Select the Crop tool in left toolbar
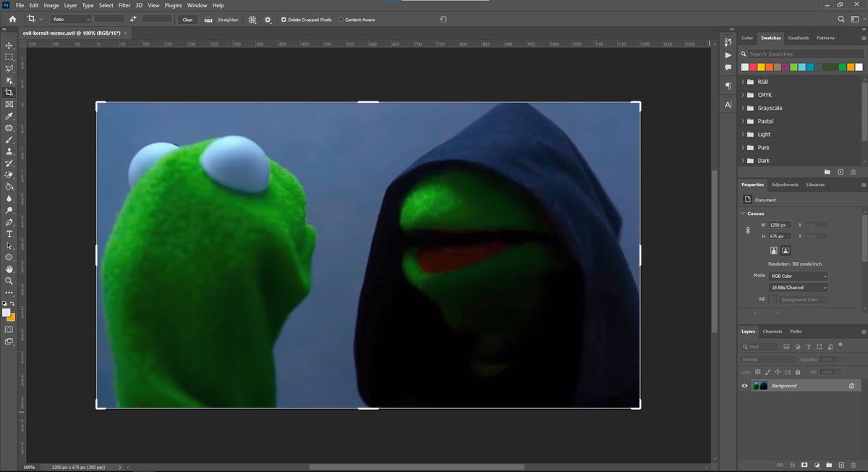868x472 pixels. click(9, 92)
